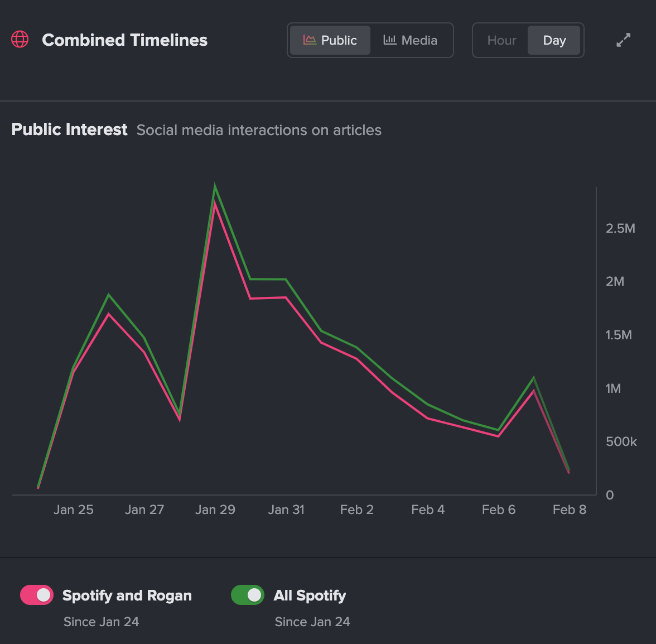Select Day granularity

coord(554,40)
